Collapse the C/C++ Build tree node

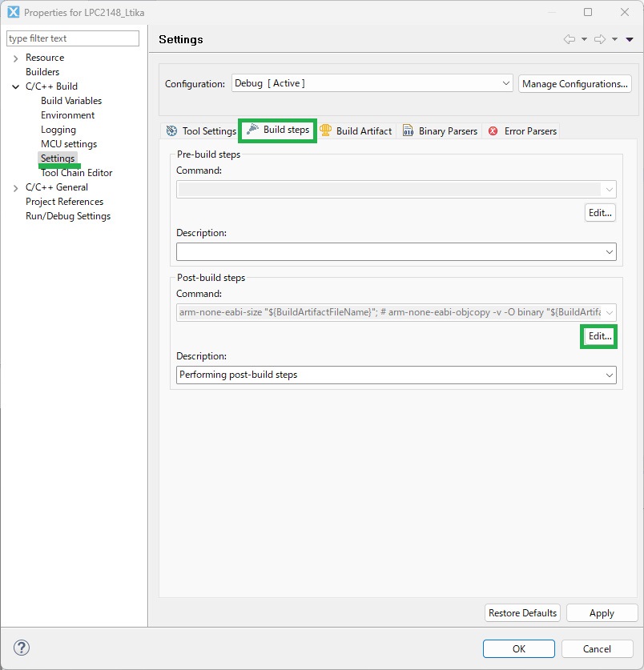pyautogui.click(x=16, y=86)
